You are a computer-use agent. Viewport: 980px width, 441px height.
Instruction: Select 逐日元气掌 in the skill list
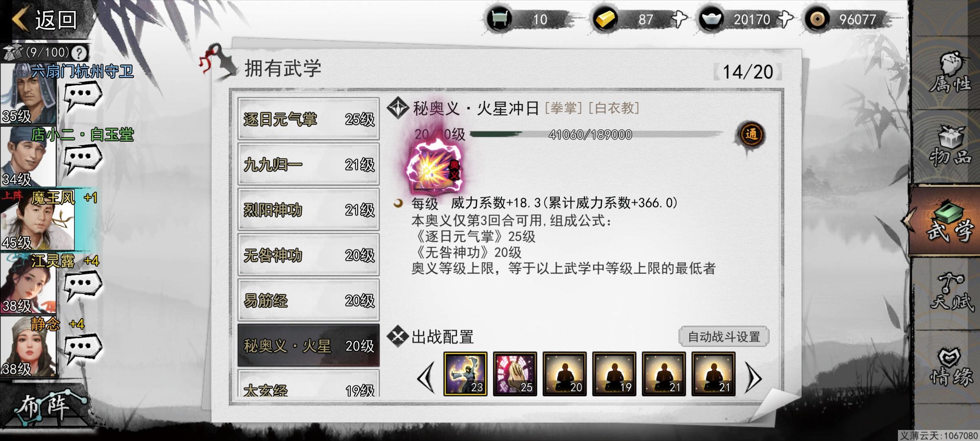(308, 119)
